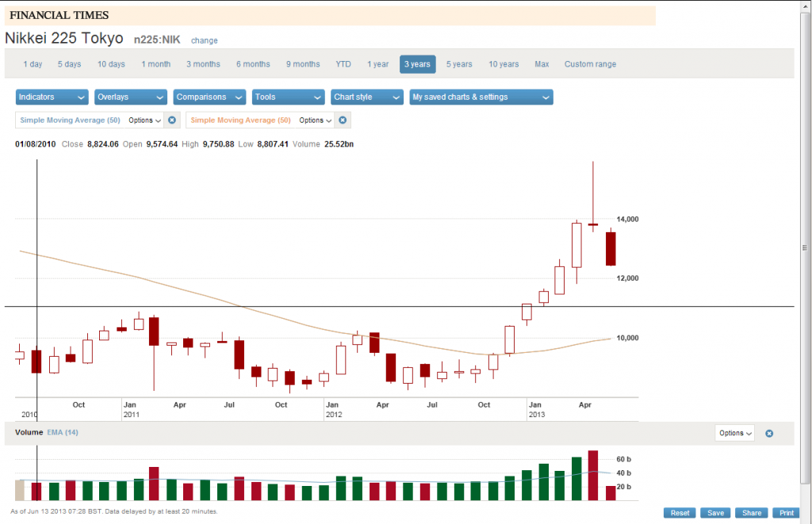This screenshot has height=524, width=812.
Task: Open the Custom range option
Action: [x=590, y=64]
